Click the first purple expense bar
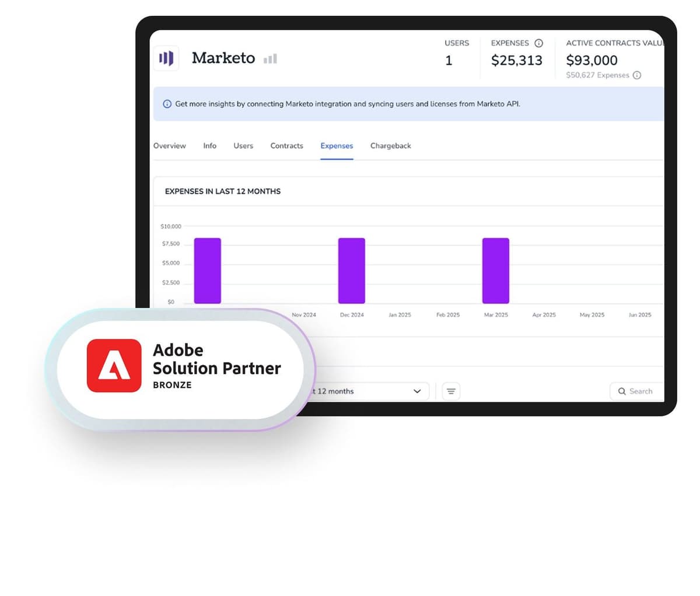700x596 pixels. click(x=208, y=271)
